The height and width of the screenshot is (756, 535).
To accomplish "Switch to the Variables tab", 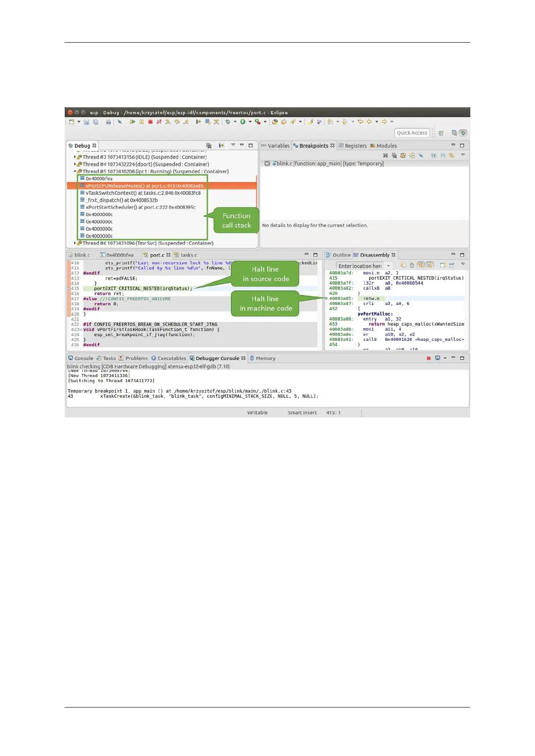I will point(275,145).
